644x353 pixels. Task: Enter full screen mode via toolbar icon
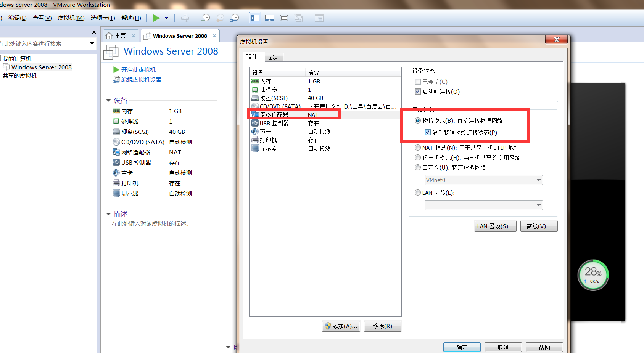pyautogui.click(x=284, y=18)
